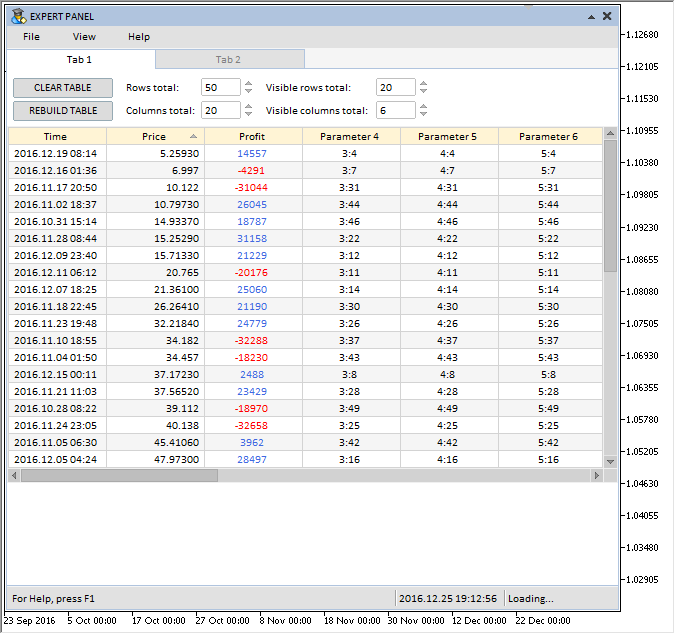Select the row timed 2016.10.31 15:14
675x634 pixels.
coord(305,222)
